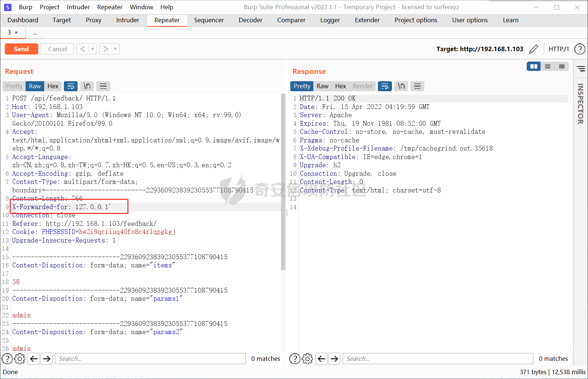Screen dimensions: 588x379
Task: Open the Intruder menu in menu bar
Action: click(x=78, y=7)
